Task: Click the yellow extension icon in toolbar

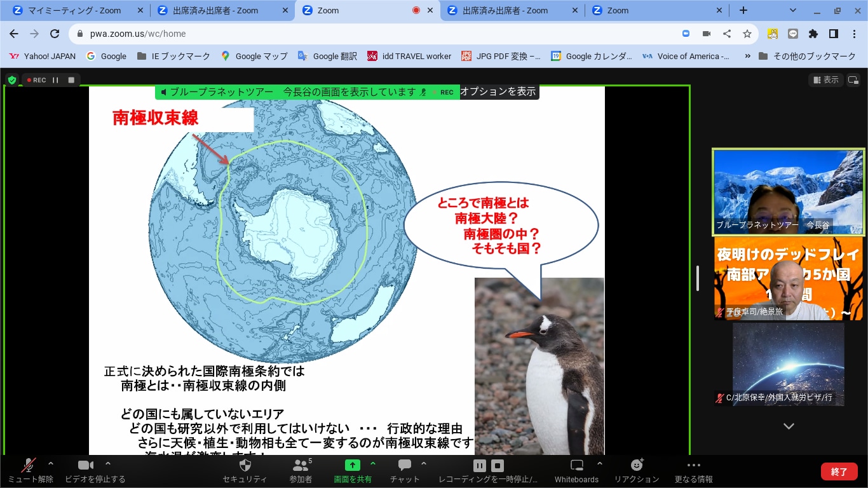Action: pyautogui.click(x=773, y=34)
